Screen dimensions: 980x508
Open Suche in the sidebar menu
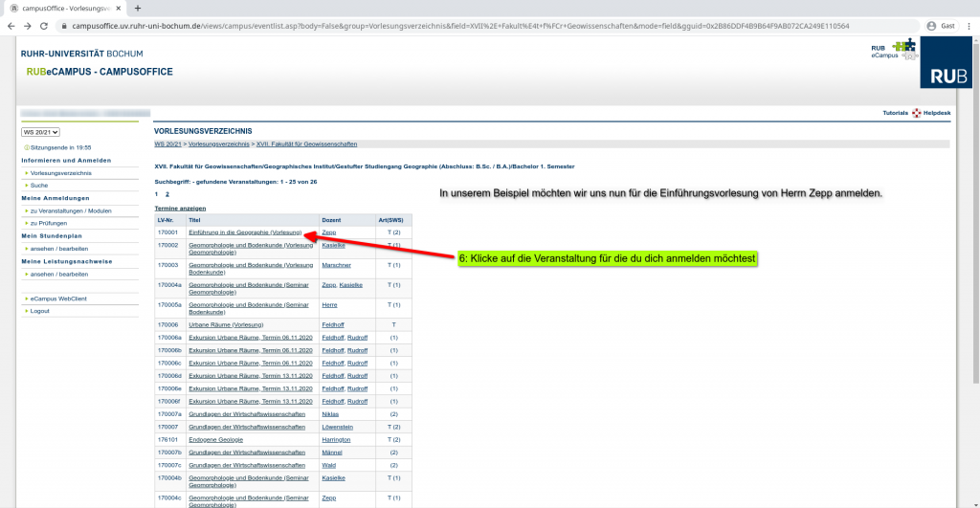38,185
